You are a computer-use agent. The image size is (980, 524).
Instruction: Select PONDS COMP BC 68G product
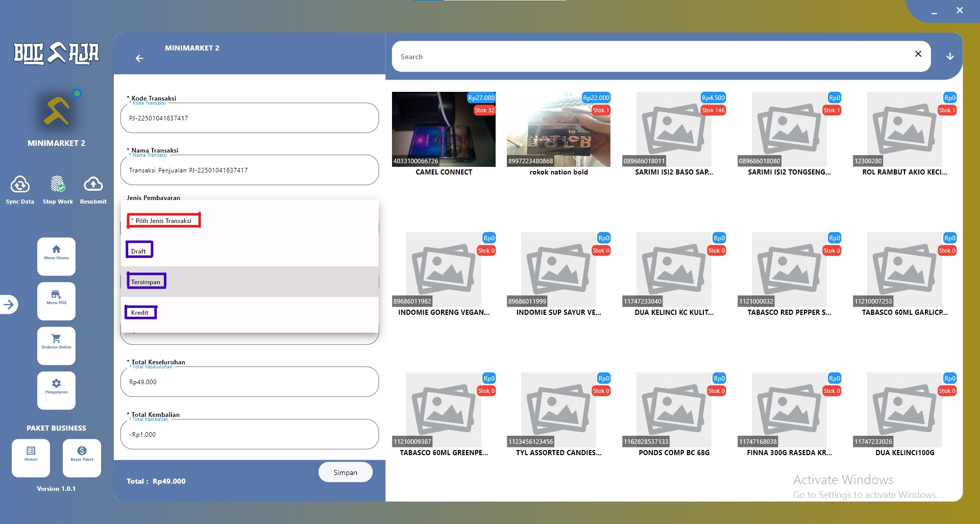(674, 410)
